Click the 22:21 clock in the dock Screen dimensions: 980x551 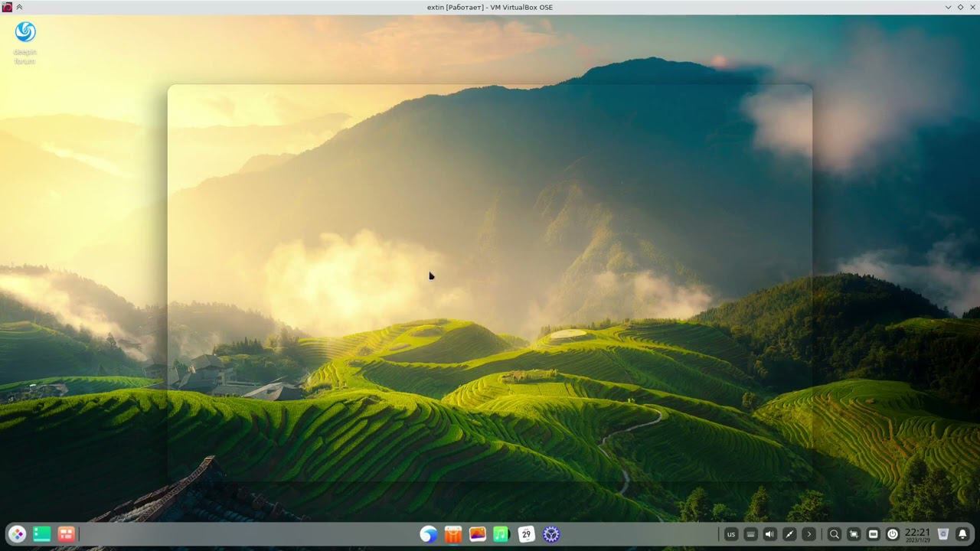point(917,534)
